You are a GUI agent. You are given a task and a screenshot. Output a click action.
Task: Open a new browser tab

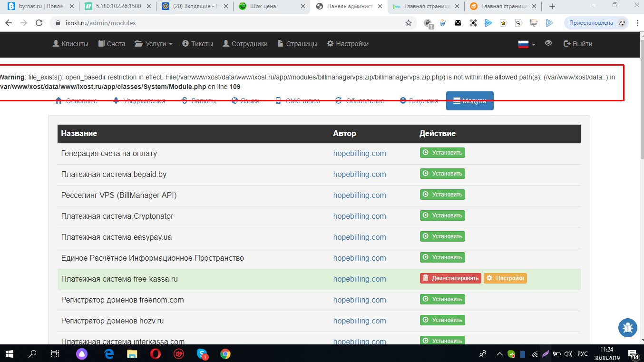tap(552, 6)
